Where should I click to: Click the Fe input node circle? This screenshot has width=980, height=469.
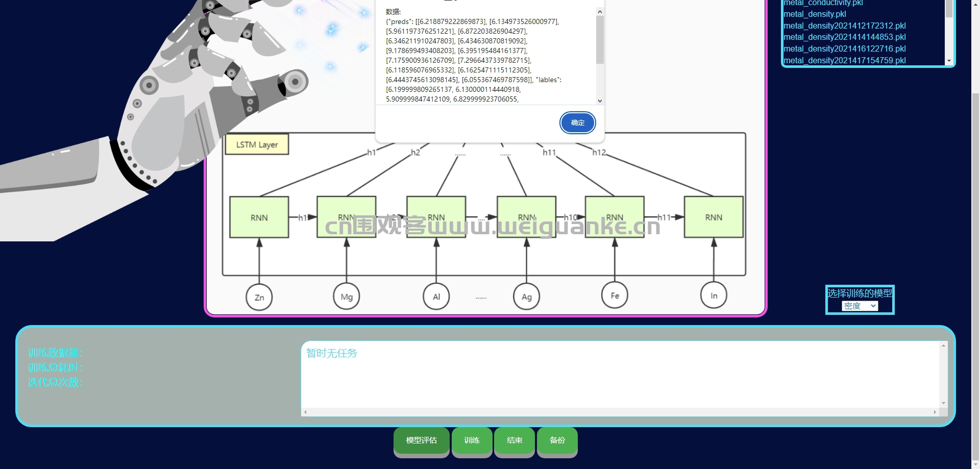pos(615,295)
